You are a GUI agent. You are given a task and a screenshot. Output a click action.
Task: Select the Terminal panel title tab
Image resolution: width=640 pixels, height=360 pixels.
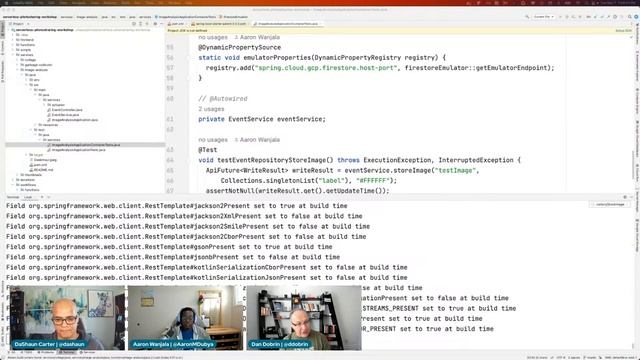tap(13, 197)
